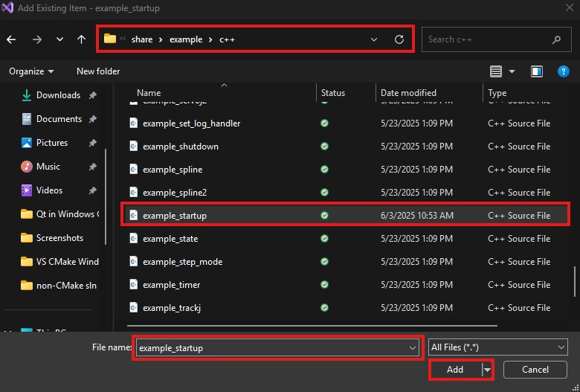The width and height of the screenshot is (580, 392).
Task: Go forward with the right arrow
Action: (x=37, y=39)
